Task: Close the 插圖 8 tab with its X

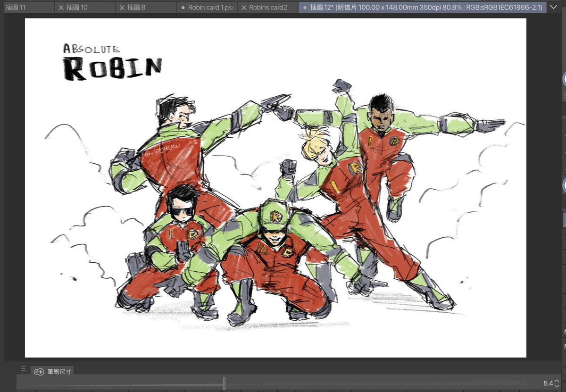Action: (x=122, y=8)
